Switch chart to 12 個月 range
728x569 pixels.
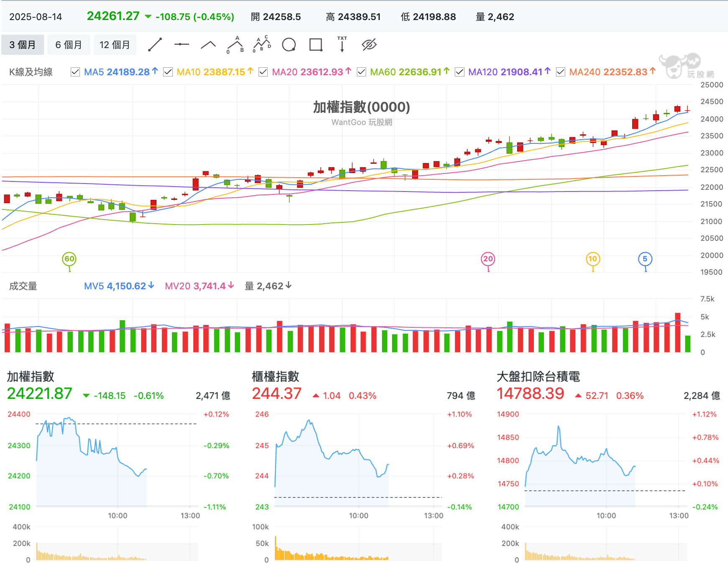pos(115,45)
